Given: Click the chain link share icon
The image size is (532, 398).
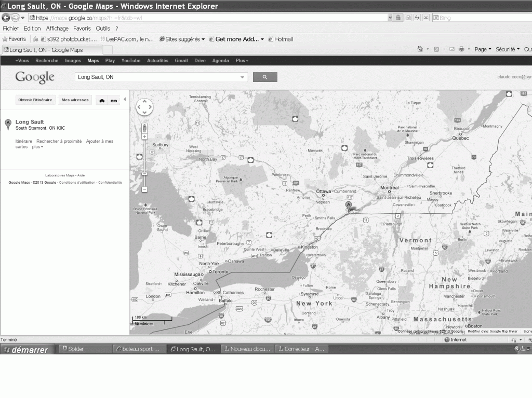Looking at the screenshot, I should tap(114, 101).
